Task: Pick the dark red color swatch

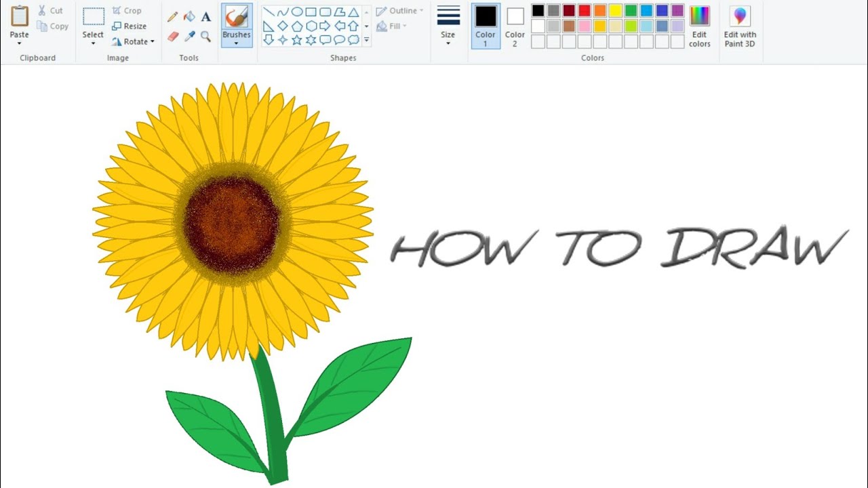Action: point(569,10)
